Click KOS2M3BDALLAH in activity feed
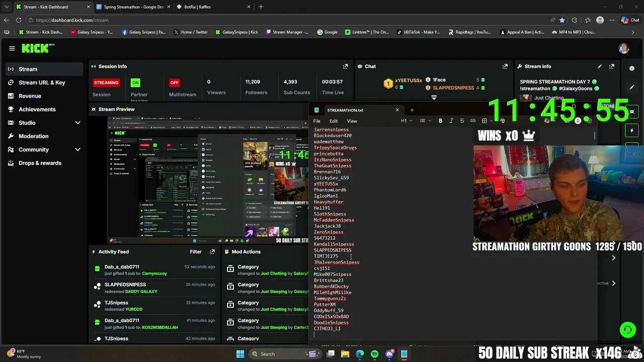Image resolution: width=644 pixels, height=362 pixels. click(159, 327)
